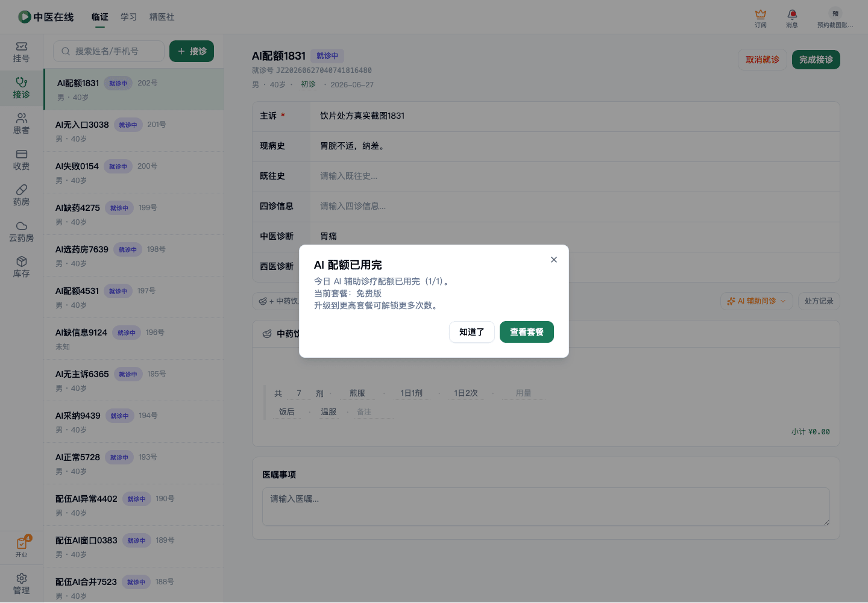Click the 四诊信息 input field
The width and height of the screenshot is (868, 603).
pos(575,207)
